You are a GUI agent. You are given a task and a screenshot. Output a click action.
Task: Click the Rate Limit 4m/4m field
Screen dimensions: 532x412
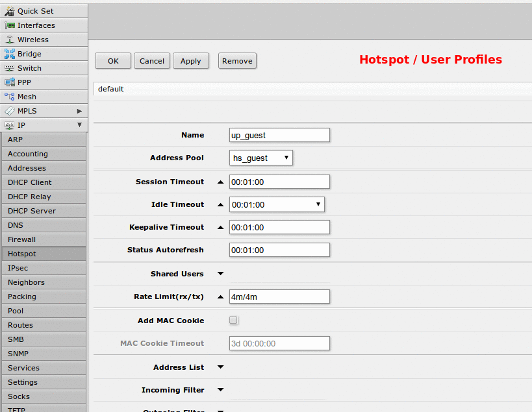[x=279, y=297]
